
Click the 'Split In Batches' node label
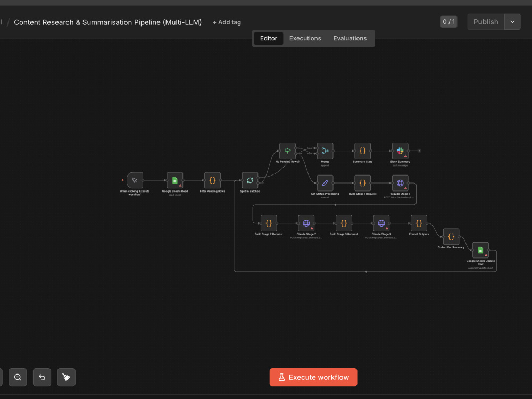pos(250,192)
